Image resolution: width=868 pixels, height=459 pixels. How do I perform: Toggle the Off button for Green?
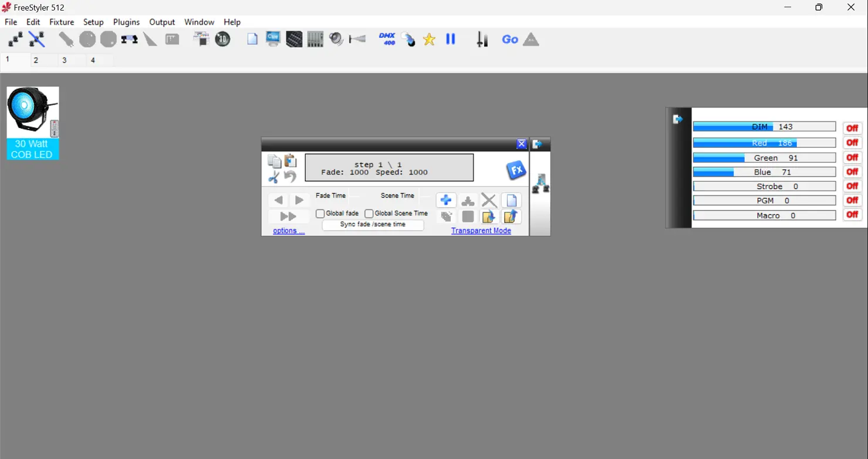point(852,157)
